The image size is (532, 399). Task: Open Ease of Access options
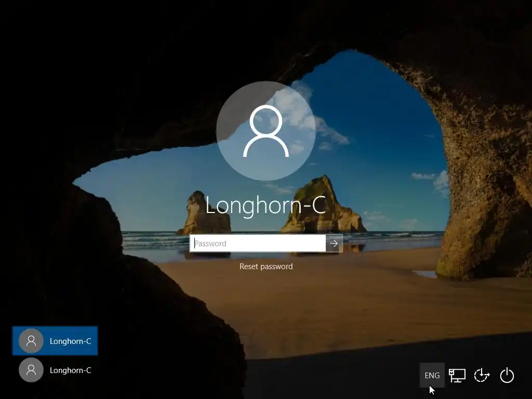click(482, 375)
